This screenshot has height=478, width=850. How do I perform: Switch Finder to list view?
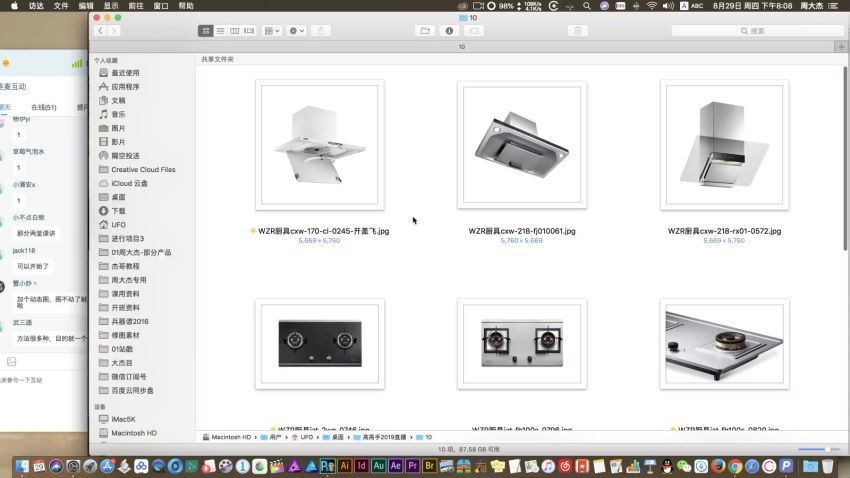(x=220, y=31)
